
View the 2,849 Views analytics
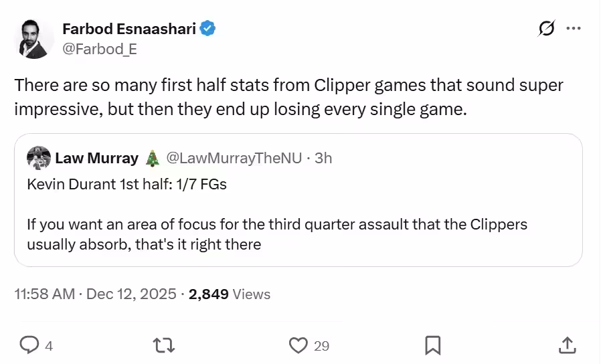(230, 294)
